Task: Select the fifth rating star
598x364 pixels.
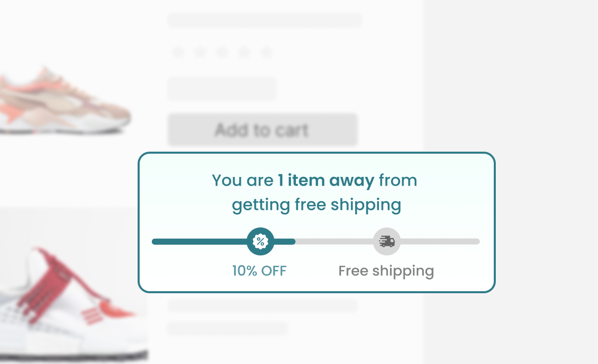Action: click(x=266, y=52)
